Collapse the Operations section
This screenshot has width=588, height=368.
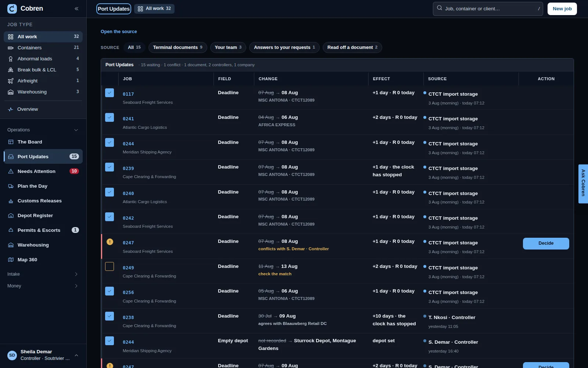pos(43,130)
